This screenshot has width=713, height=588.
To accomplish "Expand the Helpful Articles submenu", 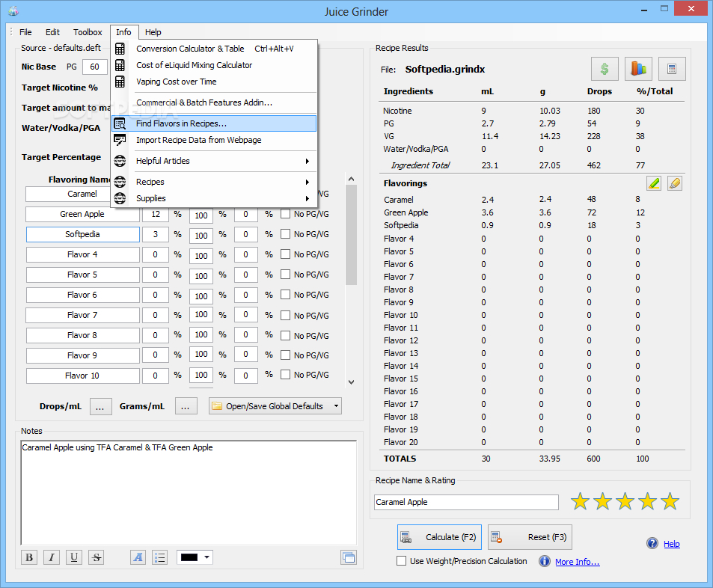I will click(307, 161).
